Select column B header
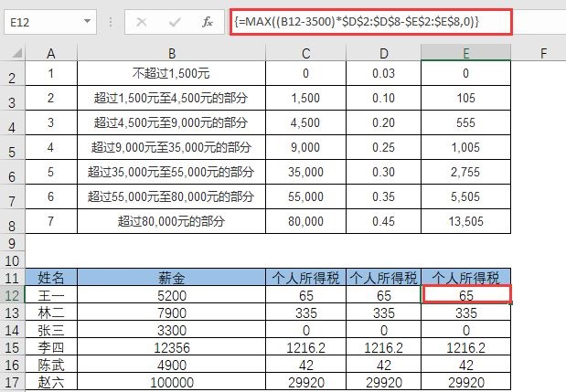The width and height of the screenshot is (566, 392). tap(172, 53)
